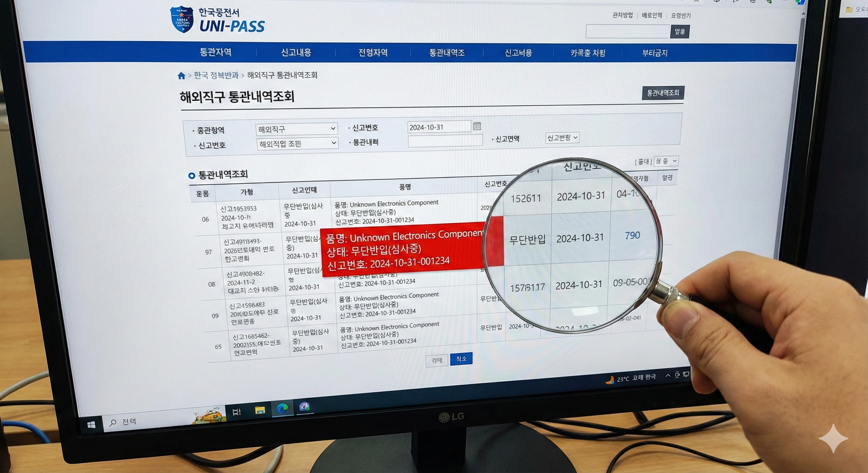Click the blue button below the results table

[461, 358]
